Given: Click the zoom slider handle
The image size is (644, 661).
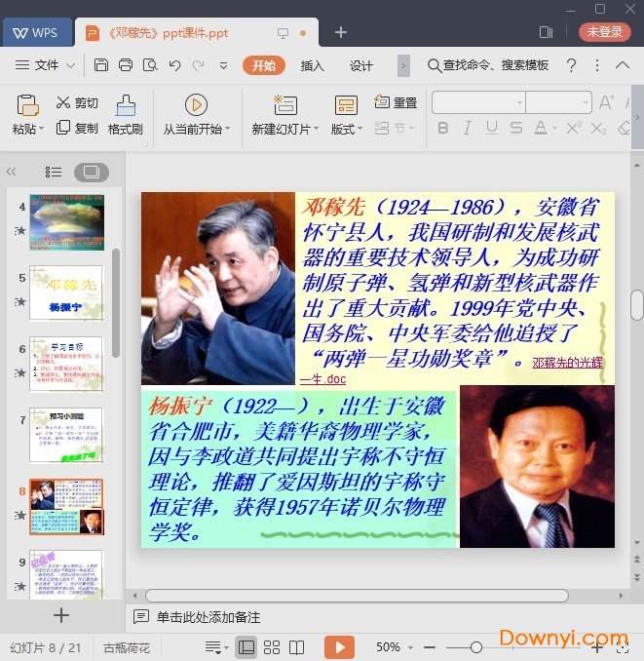Looking at the screenshot, I should click(x=476, y=647).
